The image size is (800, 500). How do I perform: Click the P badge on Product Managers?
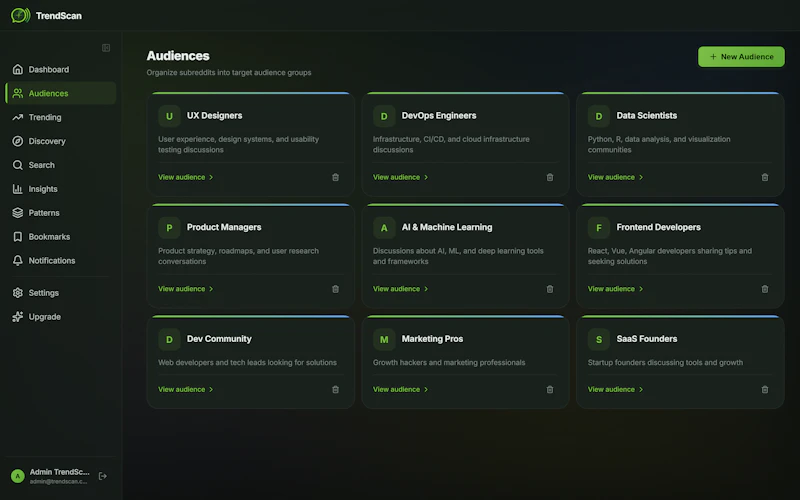coord(169,228)
